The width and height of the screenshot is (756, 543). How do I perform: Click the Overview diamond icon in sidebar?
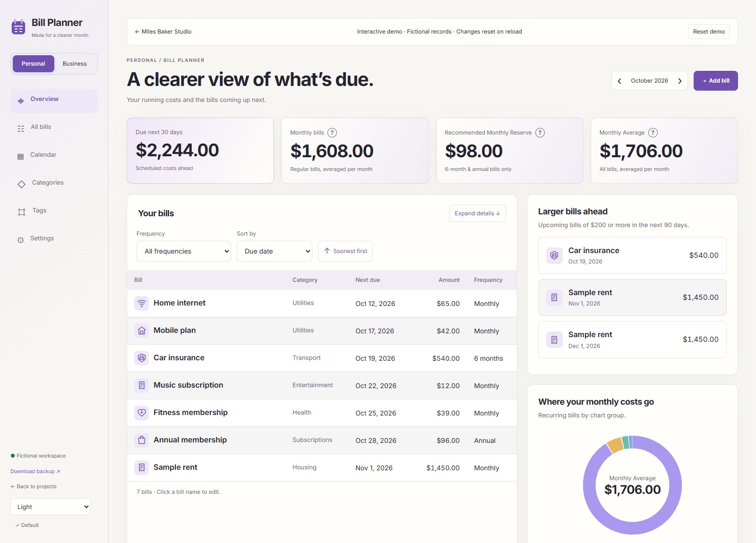[x=21, y=101]
